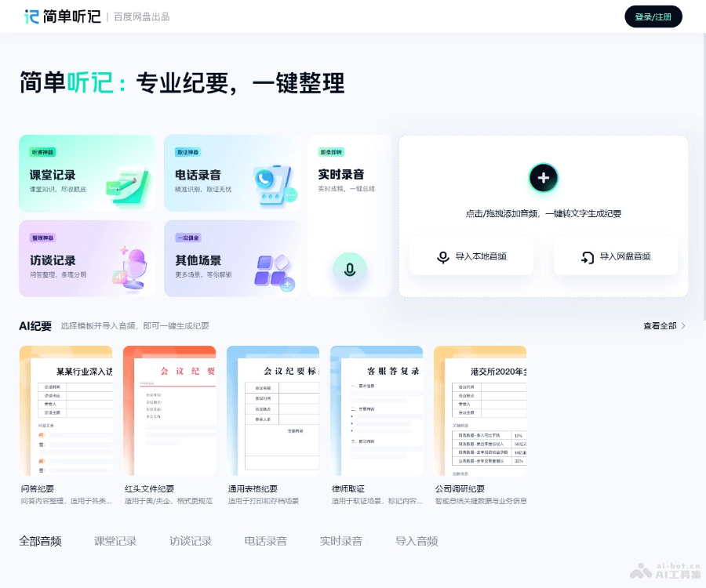Screen dimensions: 706x588
Task: Click 导入本地音频 to upload audio
Action: 471,256
